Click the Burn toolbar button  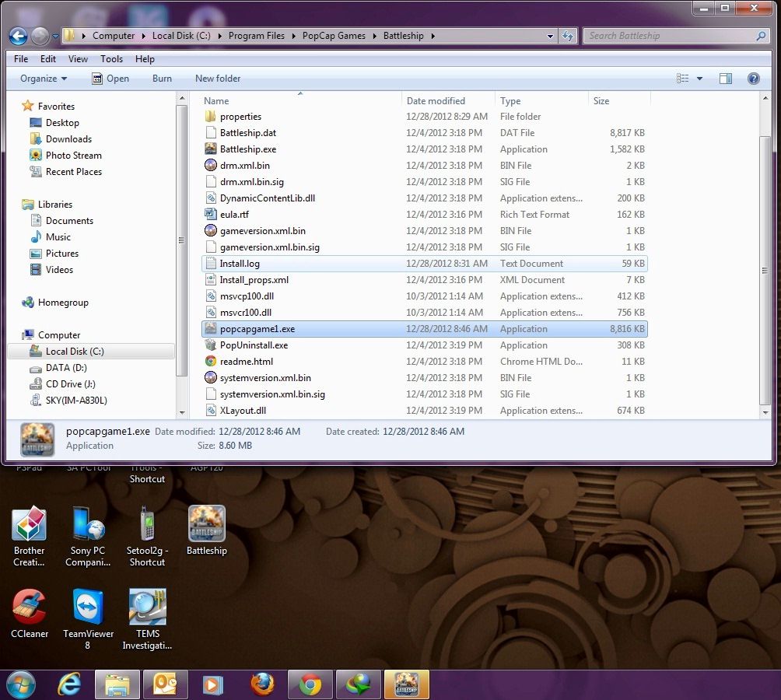click(x=162, y=78)
